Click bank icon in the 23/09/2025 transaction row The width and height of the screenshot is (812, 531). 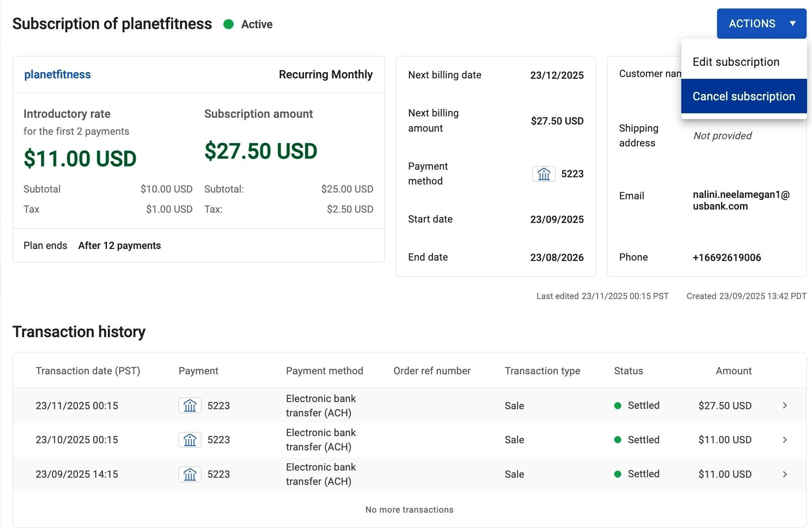click(190, 474)
